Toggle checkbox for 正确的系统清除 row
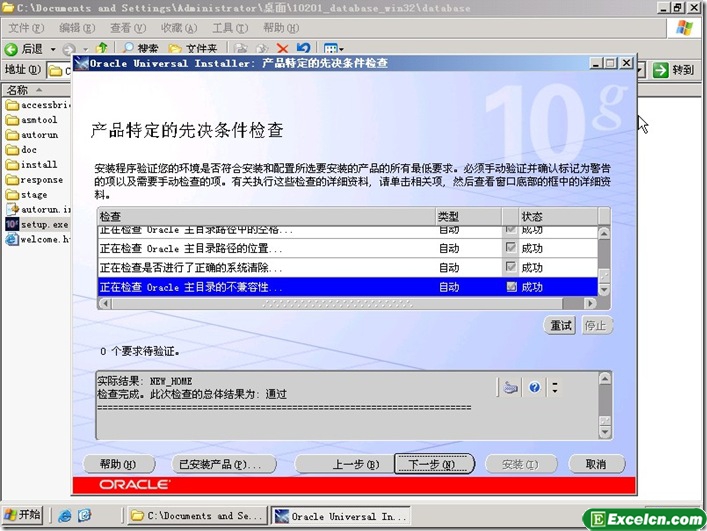Viewport: 707px width, 531px height. click(x=511, y=267)
